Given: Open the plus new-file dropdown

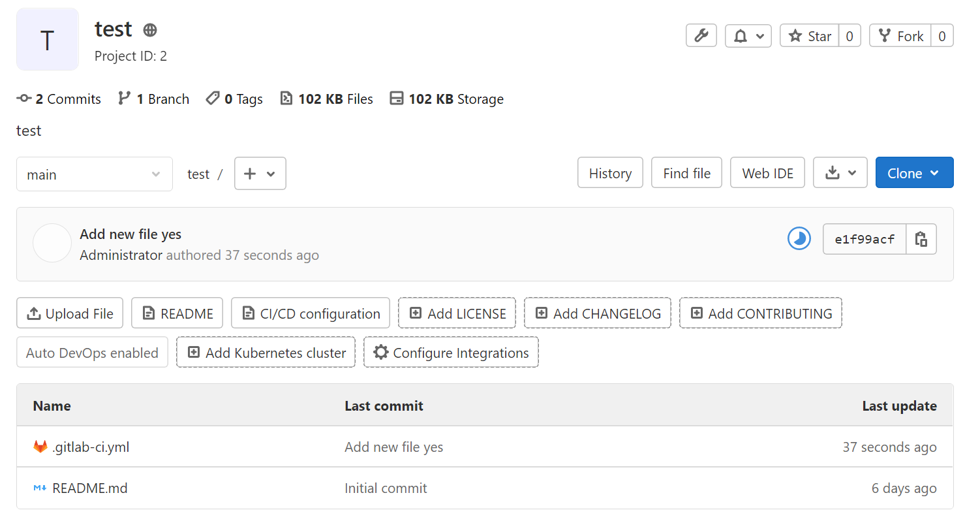Looking at the screenshot, I should tap(260, 174).
